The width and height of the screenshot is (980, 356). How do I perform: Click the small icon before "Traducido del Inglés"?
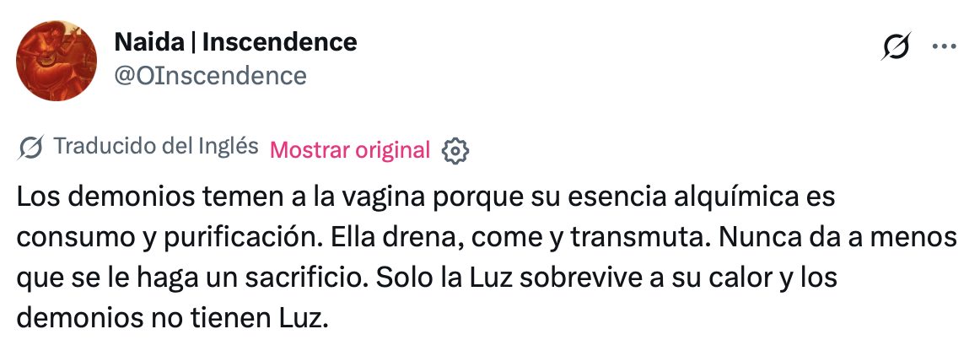pyautogui.click(x=31, y=148)
